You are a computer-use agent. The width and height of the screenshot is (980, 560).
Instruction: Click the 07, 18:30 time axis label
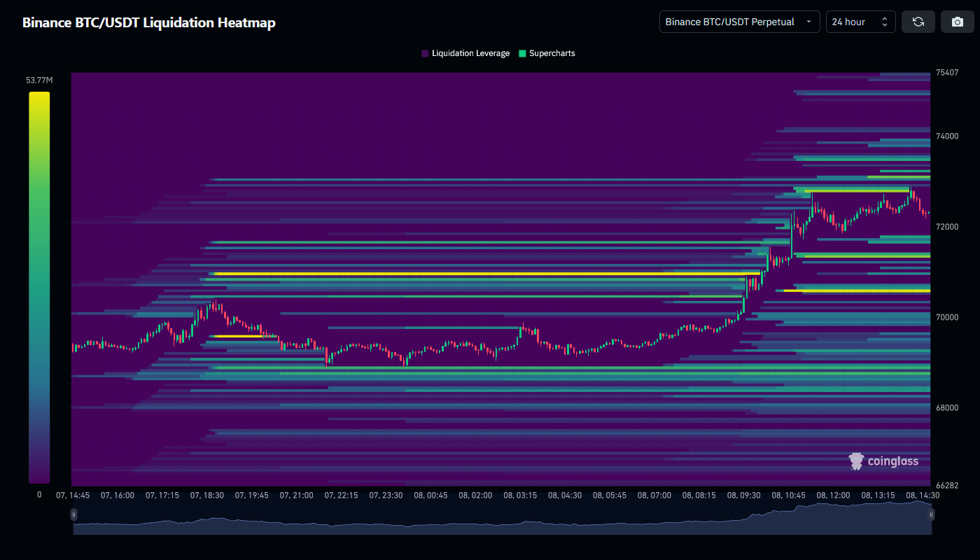pyautogui.click(x=207, y=495)
